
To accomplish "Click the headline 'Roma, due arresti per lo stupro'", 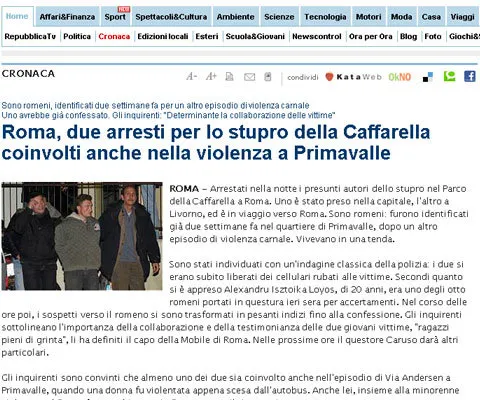I will click(x=216, y=143).
